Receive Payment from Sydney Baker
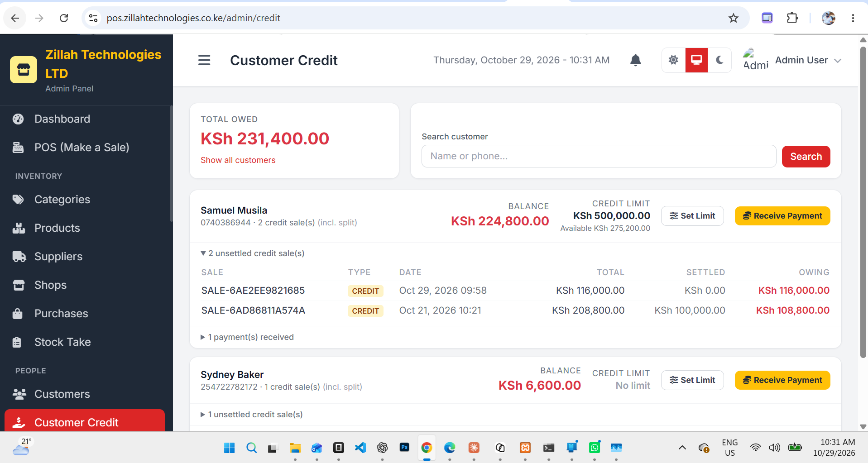 [782, 380]
